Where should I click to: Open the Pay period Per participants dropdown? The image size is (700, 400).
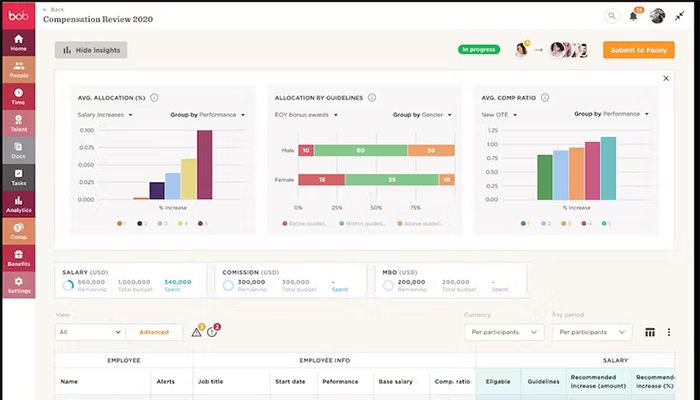(x=592, y=332)
